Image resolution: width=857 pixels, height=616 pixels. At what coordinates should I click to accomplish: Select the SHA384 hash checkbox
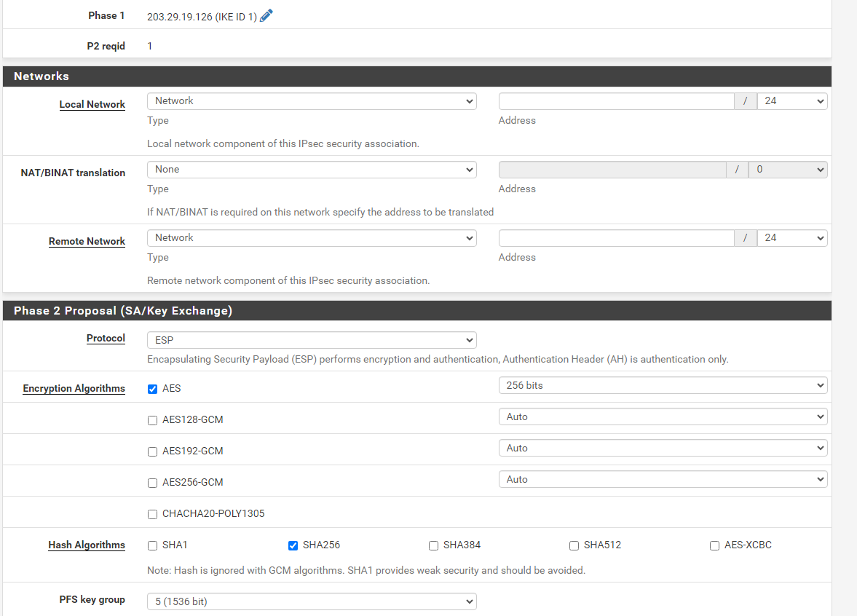tap(433, 545)
